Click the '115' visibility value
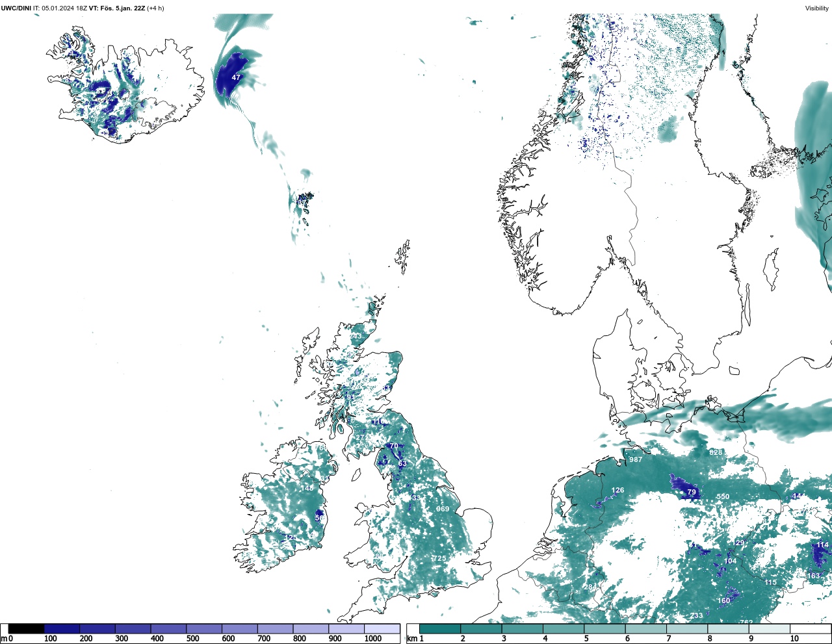The width and height of the screenshot is (832, 644). pos(770,582)
